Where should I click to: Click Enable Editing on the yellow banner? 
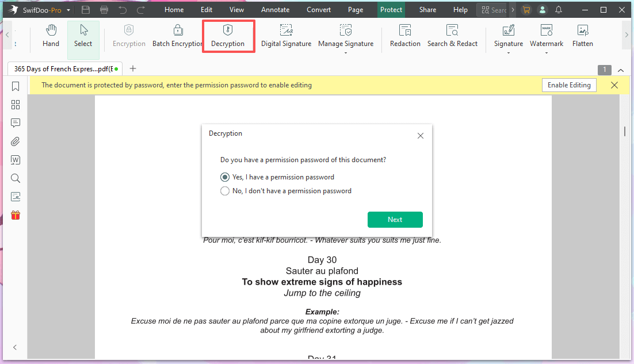point(569,85)
